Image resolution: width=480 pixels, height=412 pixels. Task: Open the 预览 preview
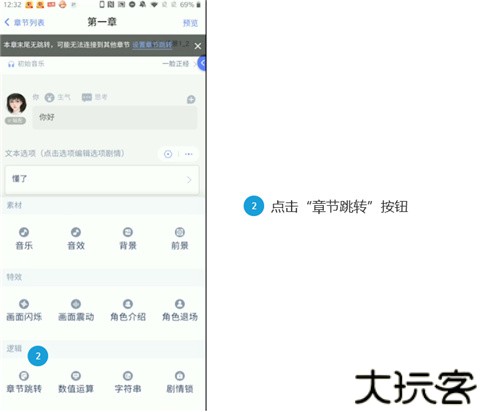(190, 23)
